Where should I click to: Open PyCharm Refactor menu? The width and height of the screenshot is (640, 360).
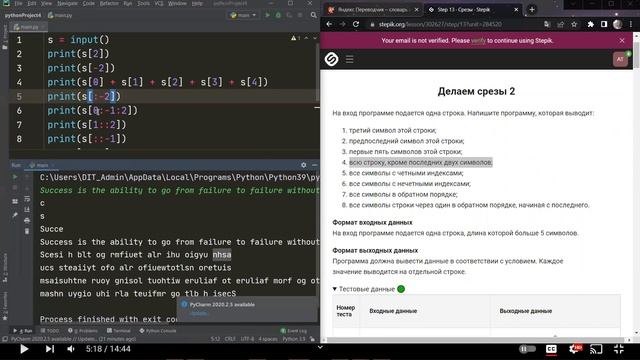coord(109,3)
